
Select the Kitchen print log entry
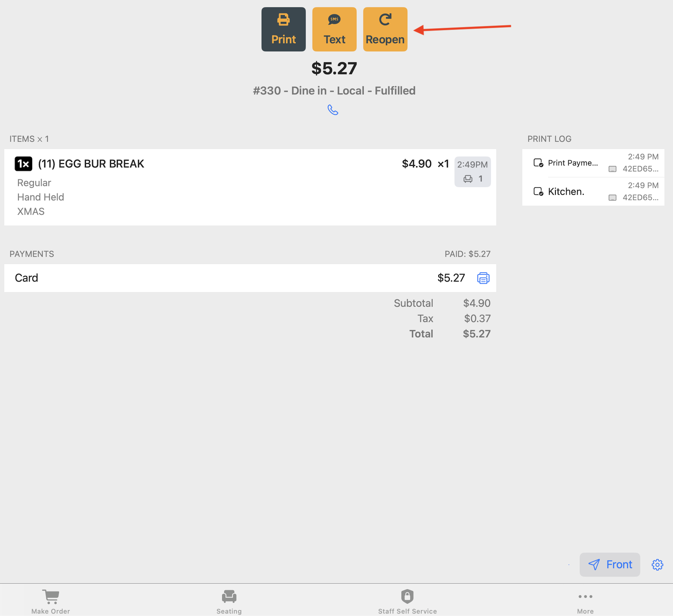[x=566, y=191]
